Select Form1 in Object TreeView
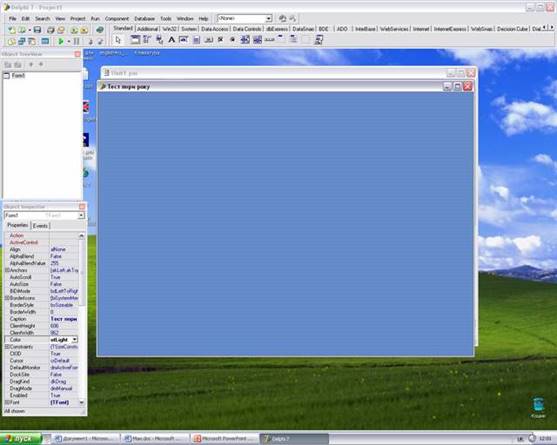The width and height of the screenshot is (557, 445). pos(18,75)
